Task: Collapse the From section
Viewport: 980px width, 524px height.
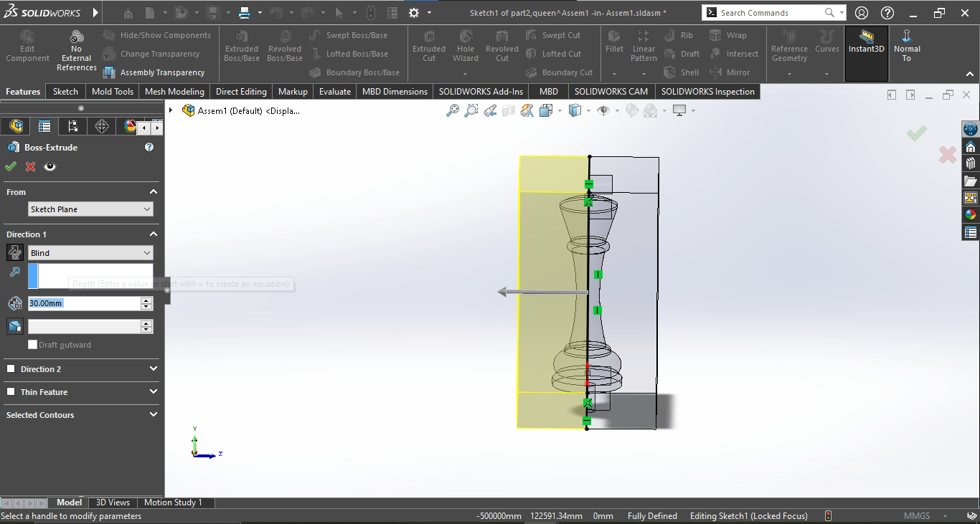Action: tap(154, 192)
